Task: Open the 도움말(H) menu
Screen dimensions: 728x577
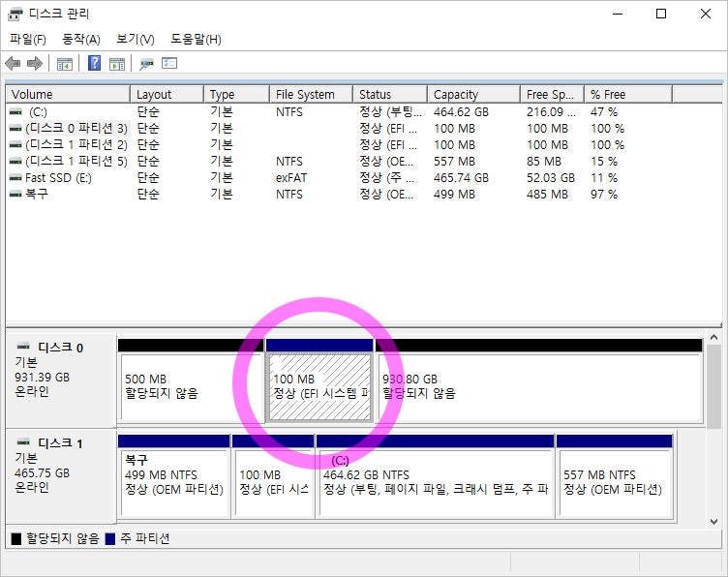Action: (196, 40)
